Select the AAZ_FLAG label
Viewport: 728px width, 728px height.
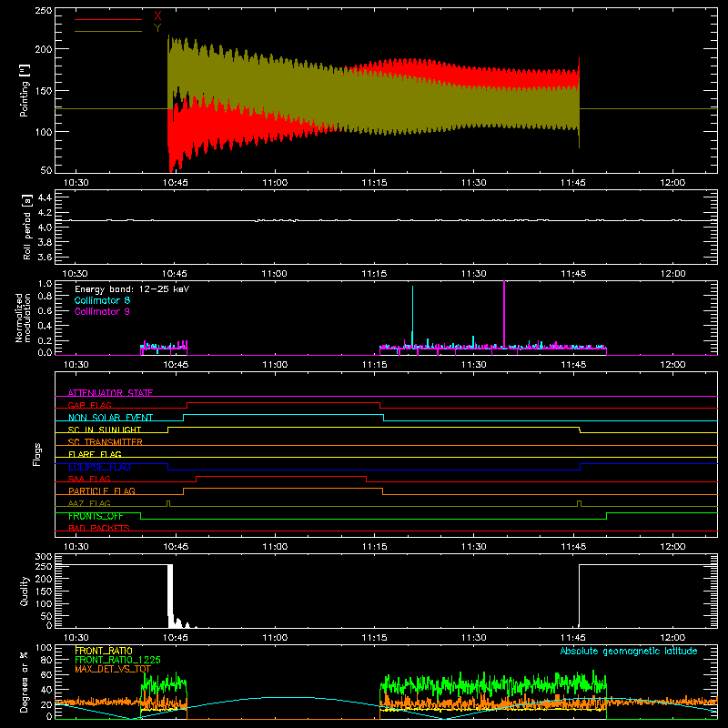click(89, 503)
